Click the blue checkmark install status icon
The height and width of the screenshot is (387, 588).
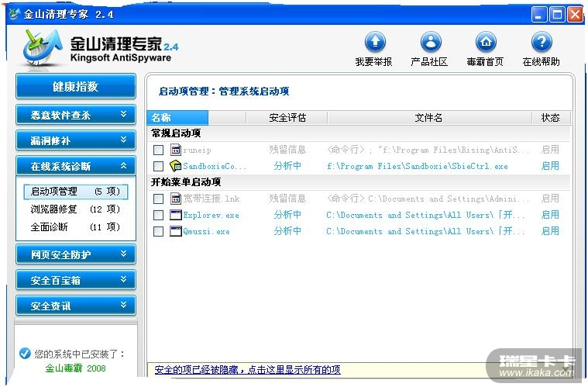pyautogui.click(x=25, y=354)
